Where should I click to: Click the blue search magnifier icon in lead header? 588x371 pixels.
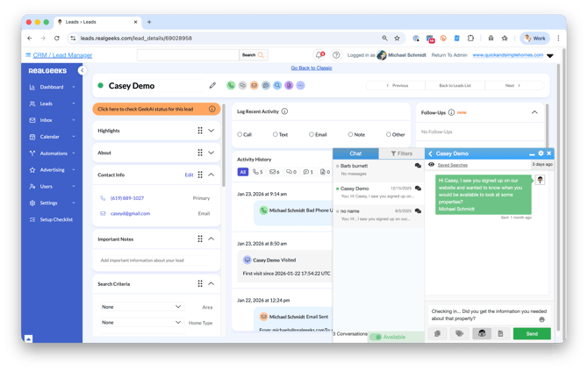tap(277, 85)
